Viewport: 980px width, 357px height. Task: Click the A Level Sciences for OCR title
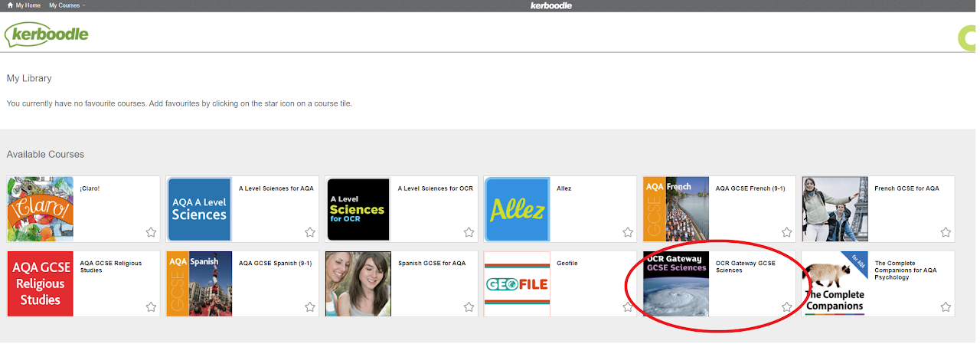[436, 188]
